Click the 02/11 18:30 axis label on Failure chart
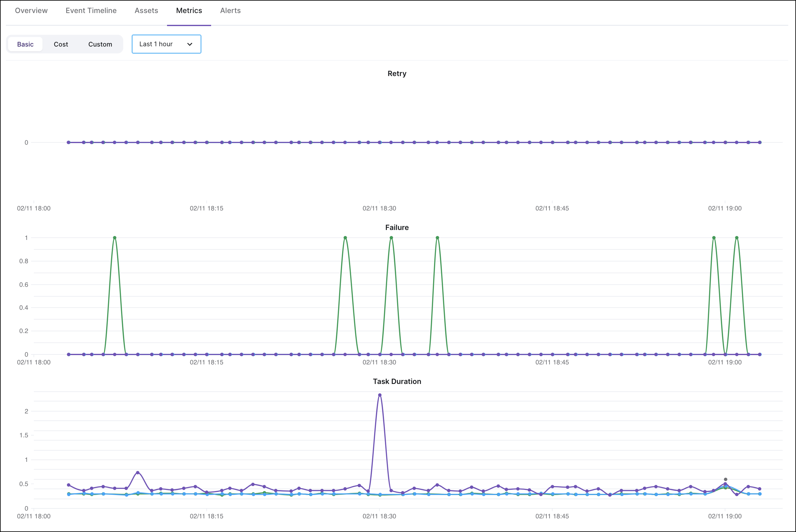This screenshot has width=796, height=532. (x=379, y=362)
